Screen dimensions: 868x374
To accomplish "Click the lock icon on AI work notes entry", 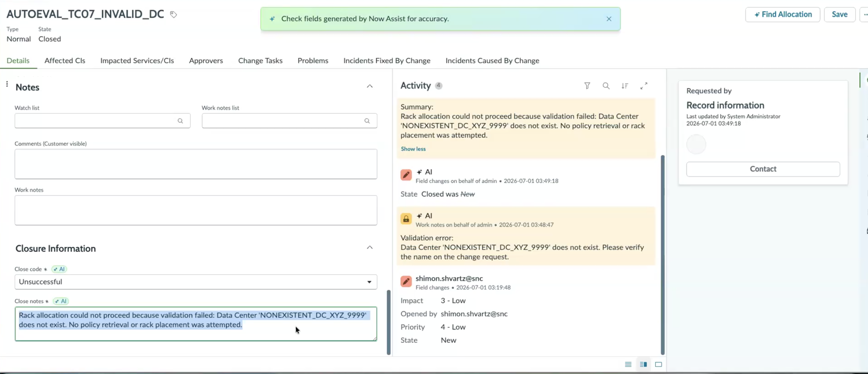I will [x=406, y=219].
